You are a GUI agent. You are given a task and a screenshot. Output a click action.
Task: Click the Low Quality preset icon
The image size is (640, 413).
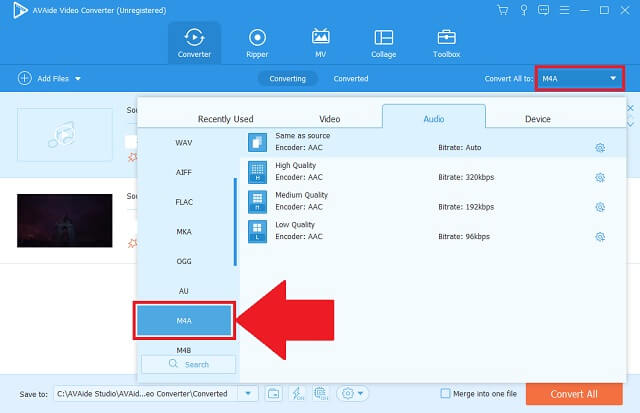pos(258,231)
